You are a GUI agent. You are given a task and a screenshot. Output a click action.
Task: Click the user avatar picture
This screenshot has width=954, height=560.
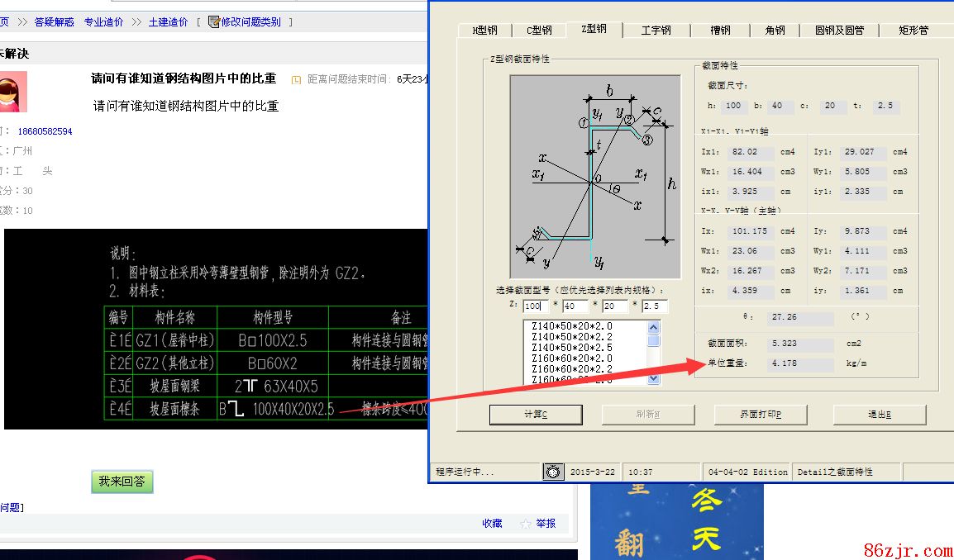13,92
